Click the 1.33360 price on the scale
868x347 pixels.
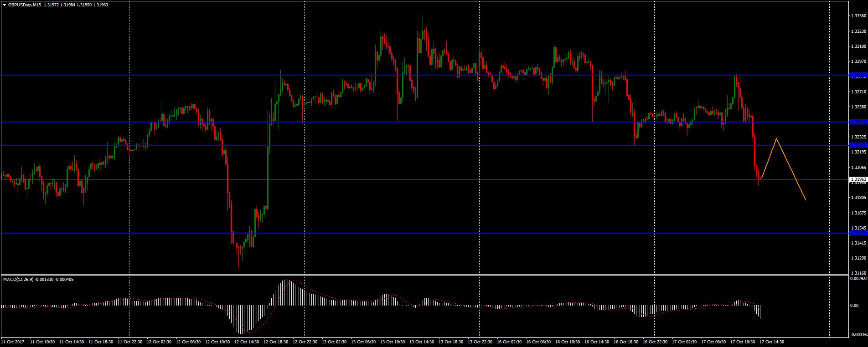[858, 16]
